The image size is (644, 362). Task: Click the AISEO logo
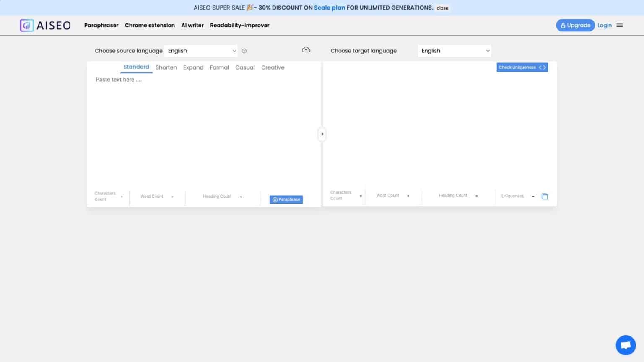point(45,25)
